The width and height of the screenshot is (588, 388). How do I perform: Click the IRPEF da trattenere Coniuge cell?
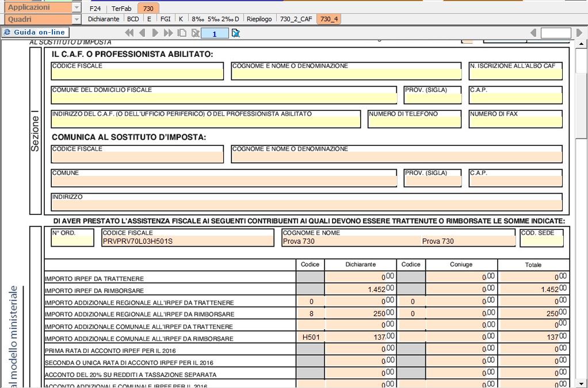click(x=461, y=277)
